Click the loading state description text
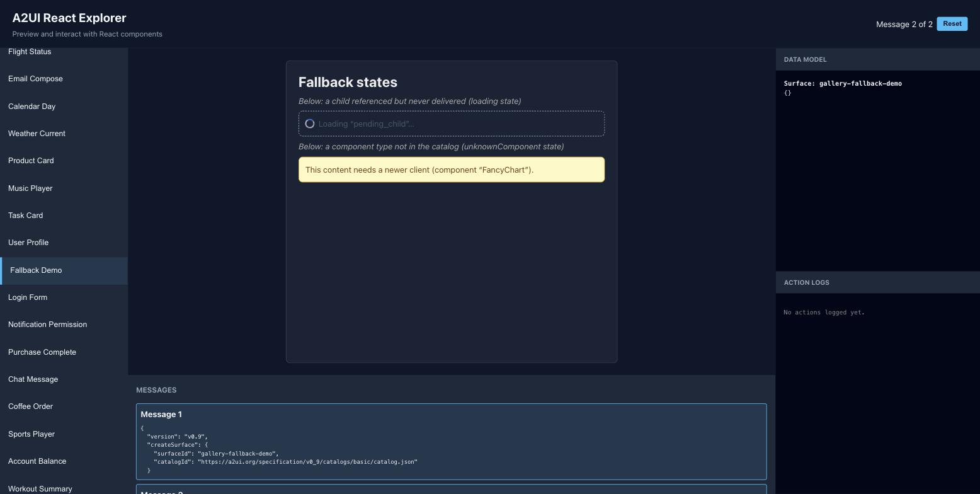Screen dimensions: 980x494 click(x=409, y=101)
